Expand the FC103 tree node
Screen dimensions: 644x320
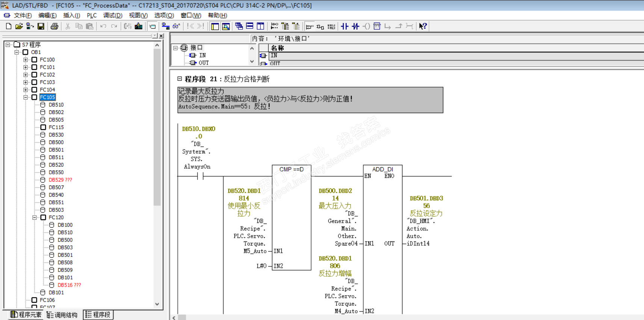pos(26,82)
